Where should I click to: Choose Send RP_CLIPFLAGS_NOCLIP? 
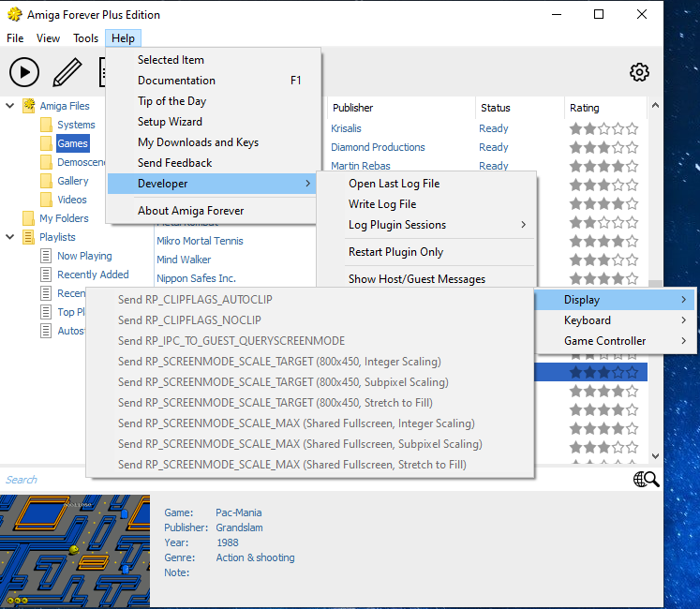coord(310,320)
